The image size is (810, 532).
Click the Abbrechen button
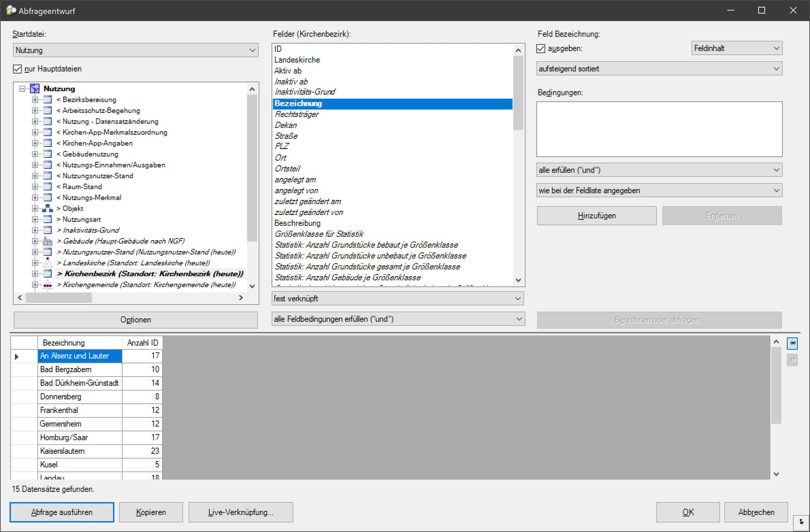pos(756,512)
